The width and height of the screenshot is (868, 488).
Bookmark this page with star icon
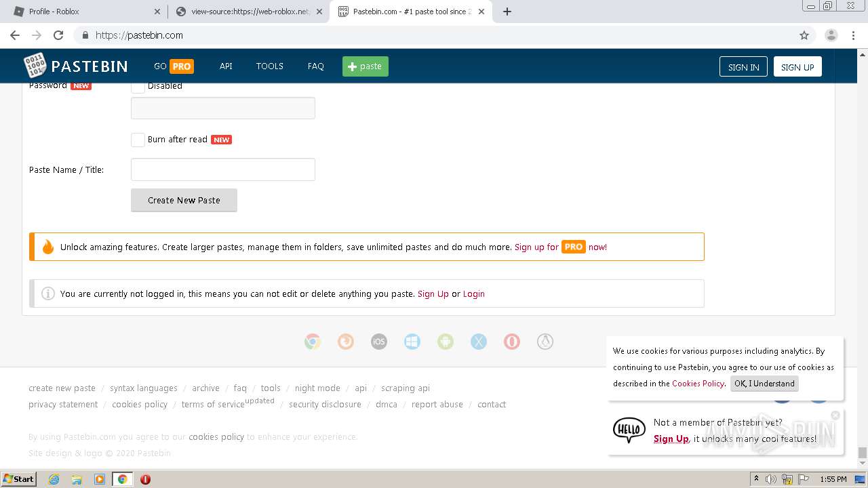click(x=804, y=35)
